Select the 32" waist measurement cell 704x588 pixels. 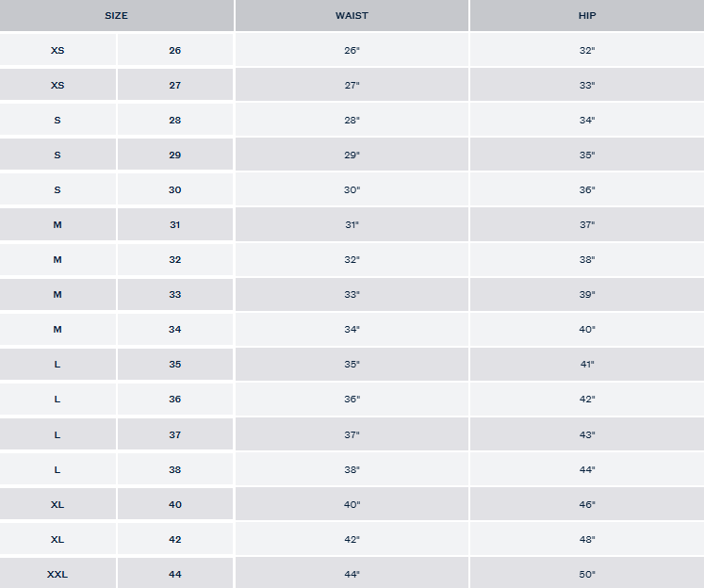(352, 259)
